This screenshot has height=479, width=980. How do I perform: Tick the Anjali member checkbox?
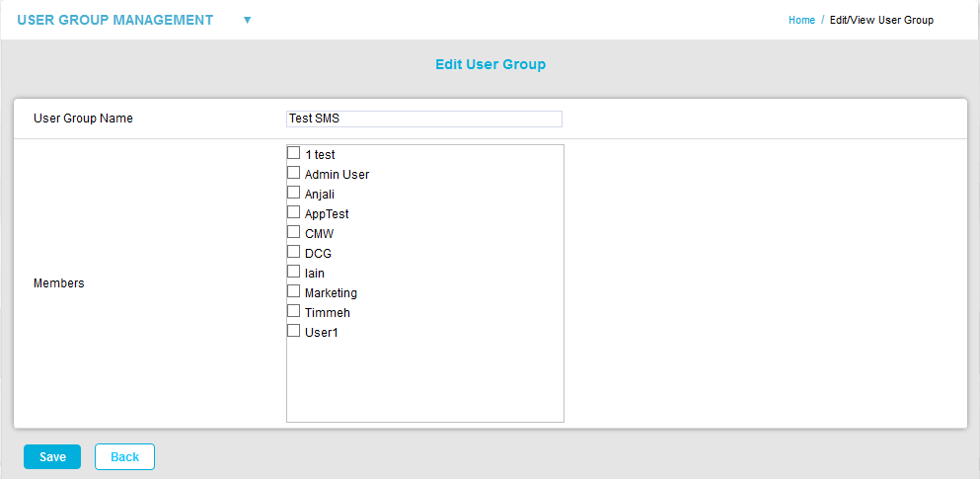pos(293,193)
